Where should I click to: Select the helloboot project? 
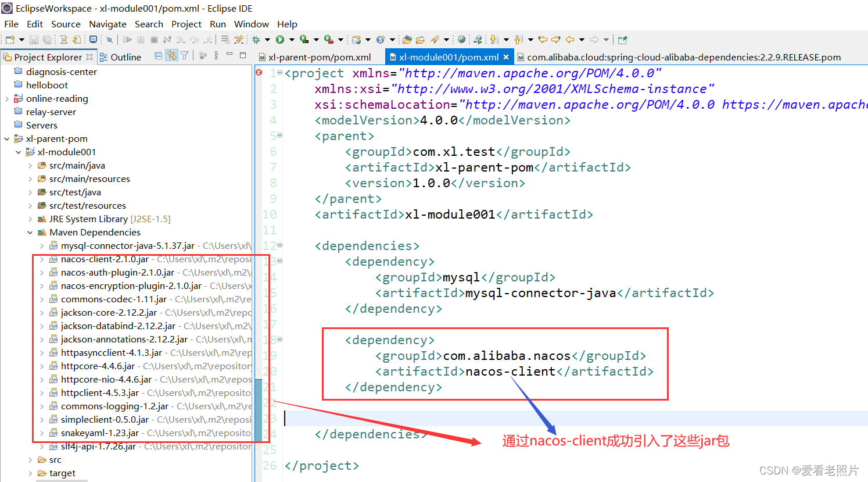pos(46,85)
